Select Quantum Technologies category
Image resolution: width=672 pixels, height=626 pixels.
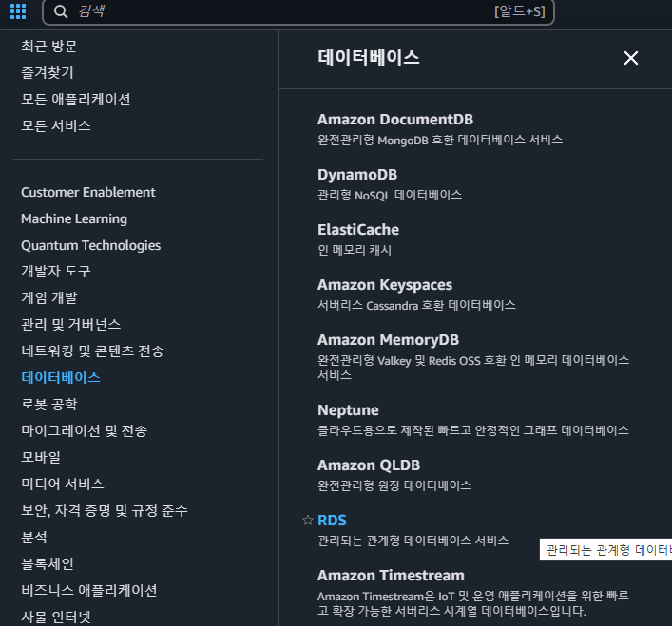coord(91,245)
